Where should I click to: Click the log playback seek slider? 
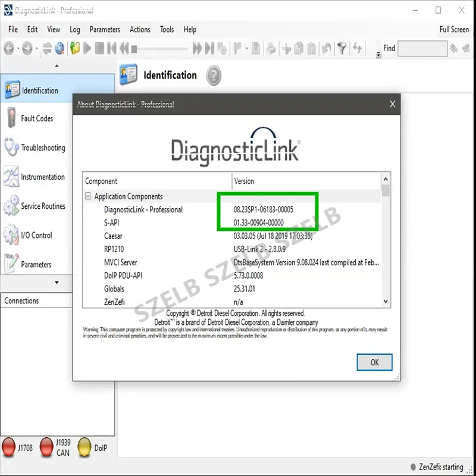159,49
